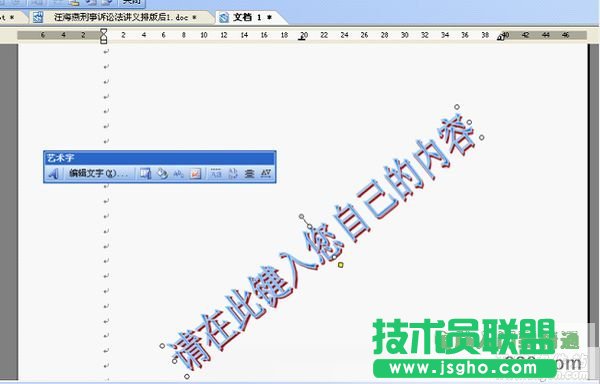
Task: Click the left indent marker on the ruler
Action: (103, 36)
